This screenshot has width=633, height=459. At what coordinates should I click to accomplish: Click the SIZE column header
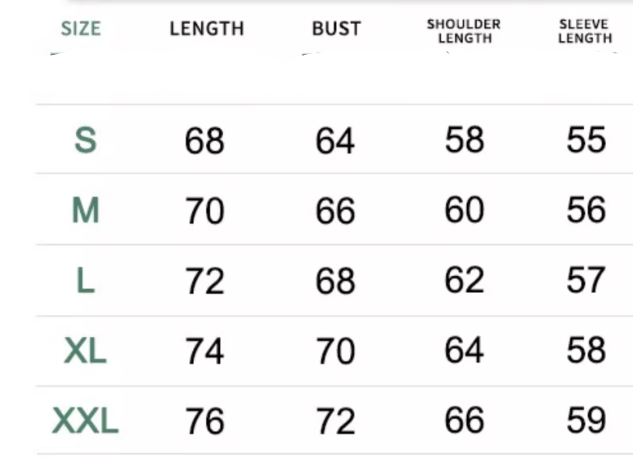[81, 29]
